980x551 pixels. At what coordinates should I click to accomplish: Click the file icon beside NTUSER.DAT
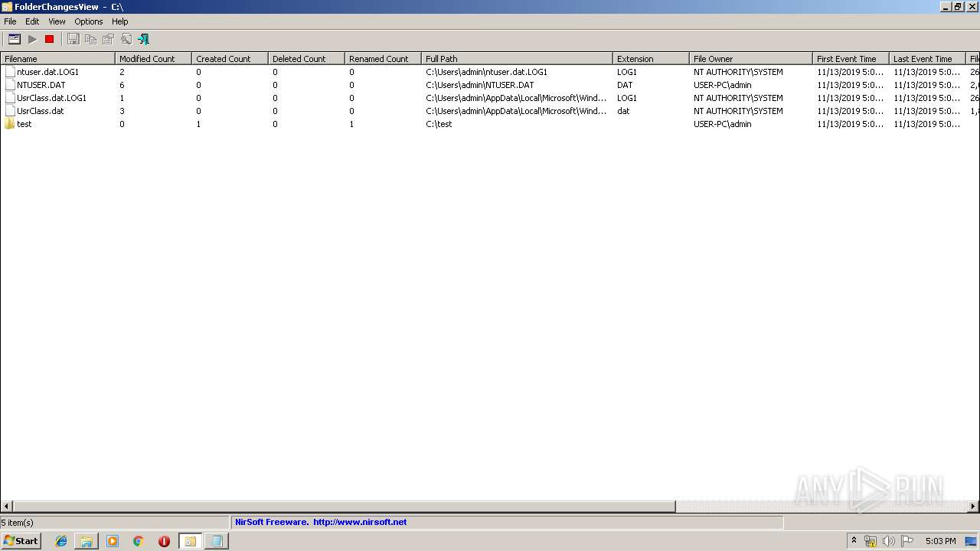point(10,85)
